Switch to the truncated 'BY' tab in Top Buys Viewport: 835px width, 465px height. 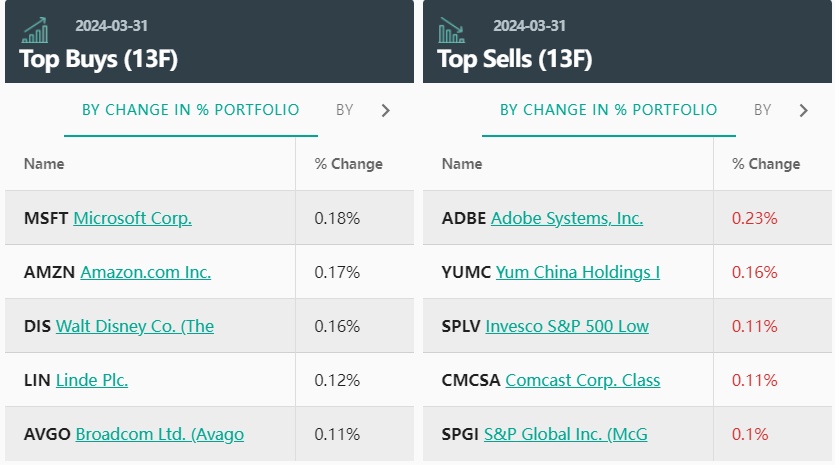click(x=345, y=110)
